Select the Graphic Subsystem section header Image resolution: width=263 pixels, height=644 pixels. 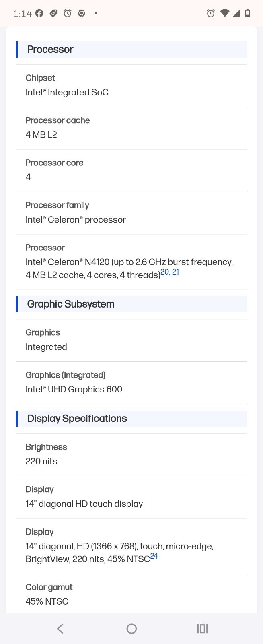pos(131,304)
